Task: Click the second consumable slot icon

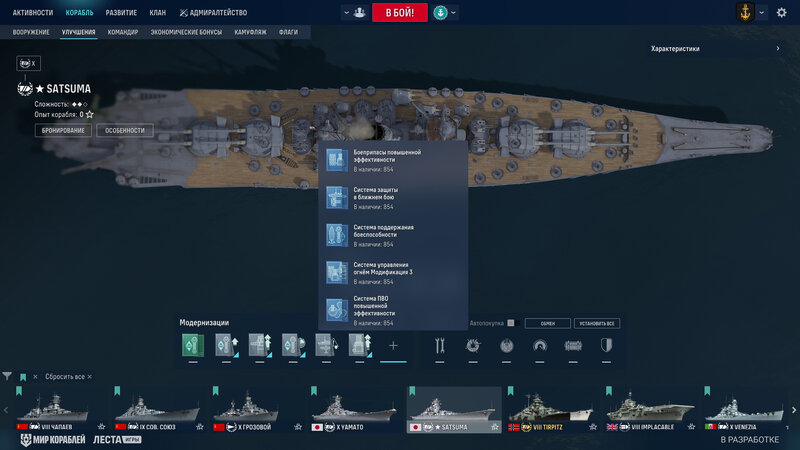Action: click(x=473, y=346)
